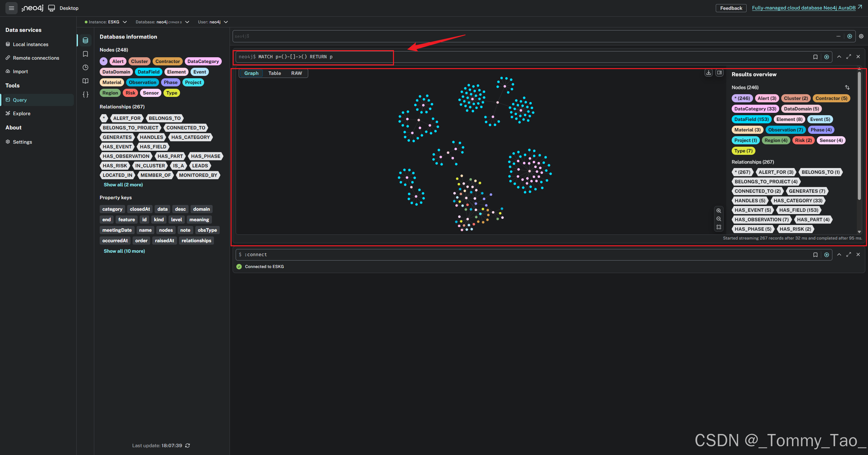Image resolution: width=868 pixels, height=455 pixels.
Task: Open the query History panel icon
Action: [85, 67]
